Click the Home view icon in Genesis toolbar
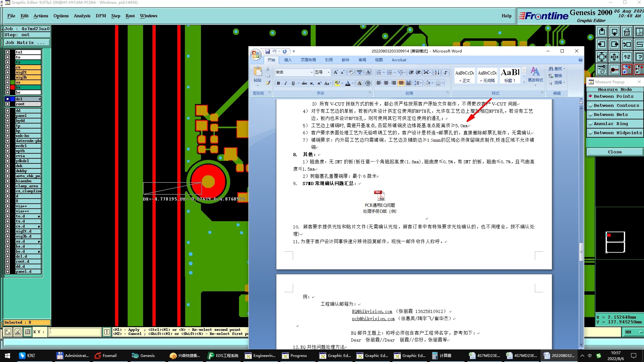644x362 pixels. [627, 32]
